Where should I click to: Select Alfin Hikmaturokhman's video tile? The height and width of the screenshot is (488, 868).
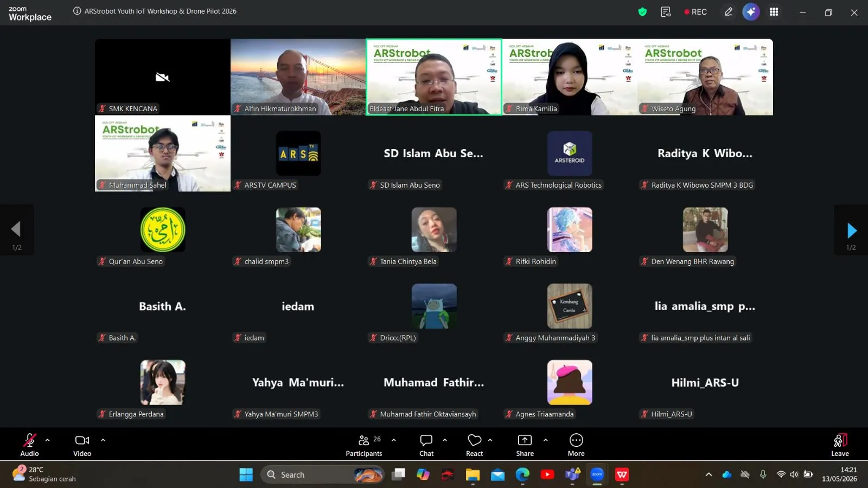click(x=298, y=77)
